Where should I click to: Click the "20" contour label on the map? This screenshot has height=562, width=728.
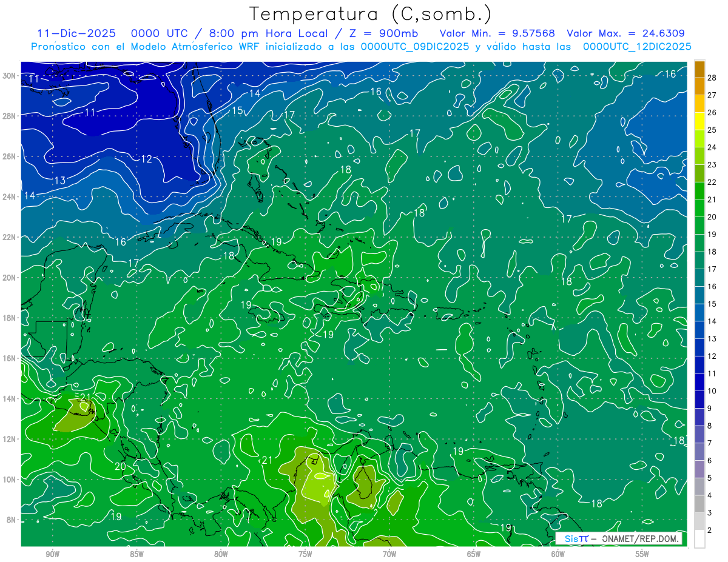pyautogui.click(x=120, y=466)
